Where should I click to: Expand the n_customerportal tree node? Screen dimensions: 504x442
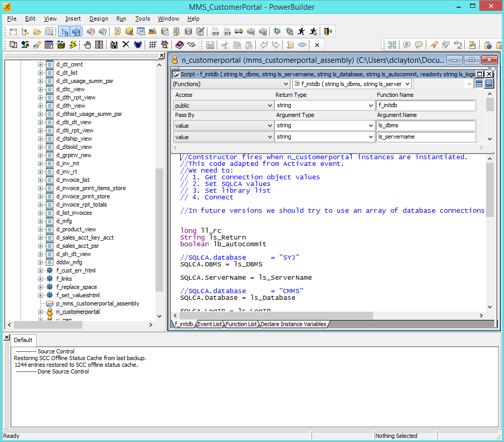click(40, 312)
